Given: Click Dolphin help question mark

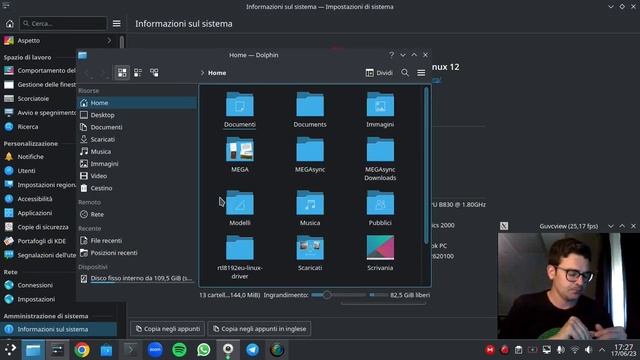Looking at the screenshot, I should (x=391, y=55).
